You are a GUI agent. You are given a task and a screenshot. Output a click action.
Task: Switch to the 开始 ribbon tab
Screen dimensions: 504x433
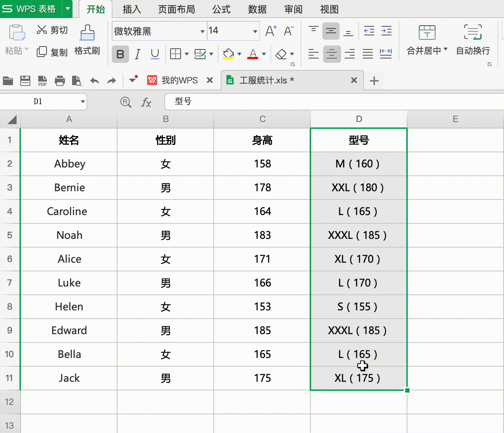(96, 9)
